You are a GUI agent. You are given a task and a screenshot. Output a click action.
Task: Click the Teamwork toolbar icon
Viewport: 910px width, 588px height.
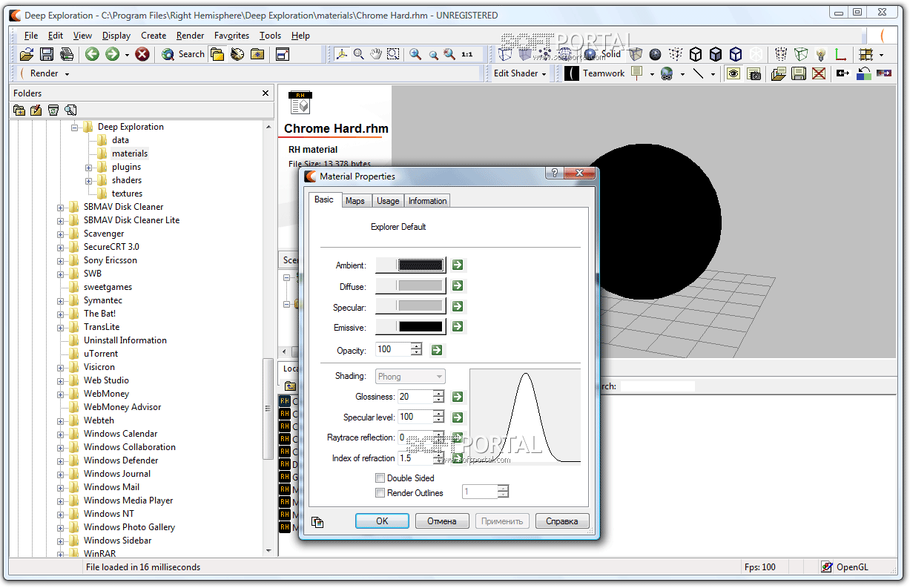[x=595, y=73]
